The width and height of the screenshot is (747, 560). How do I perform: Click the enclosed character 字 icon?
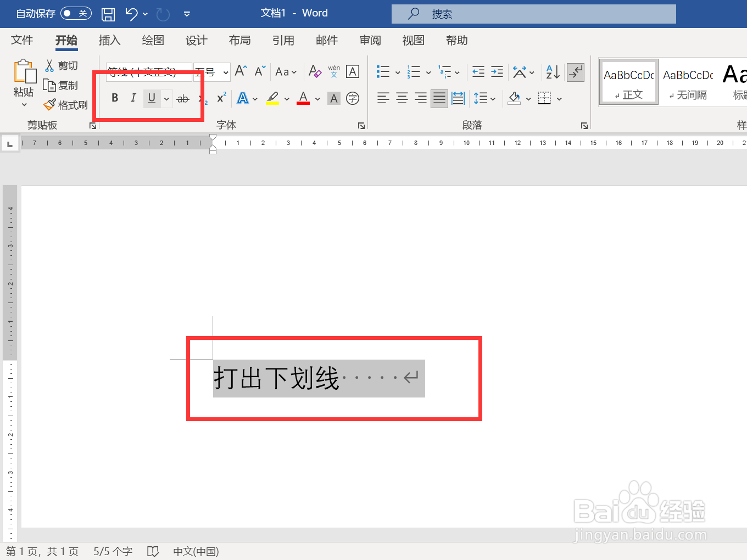click(x=353, y=98)
